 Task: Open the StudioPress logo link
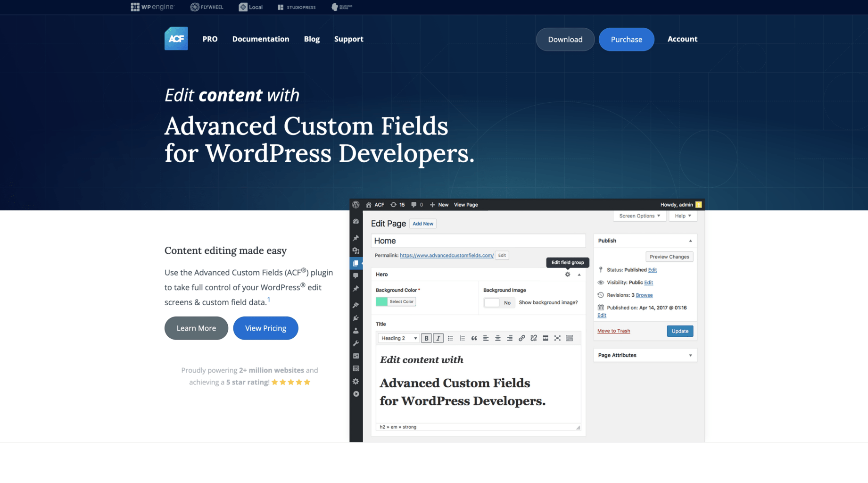coord(297,7)
